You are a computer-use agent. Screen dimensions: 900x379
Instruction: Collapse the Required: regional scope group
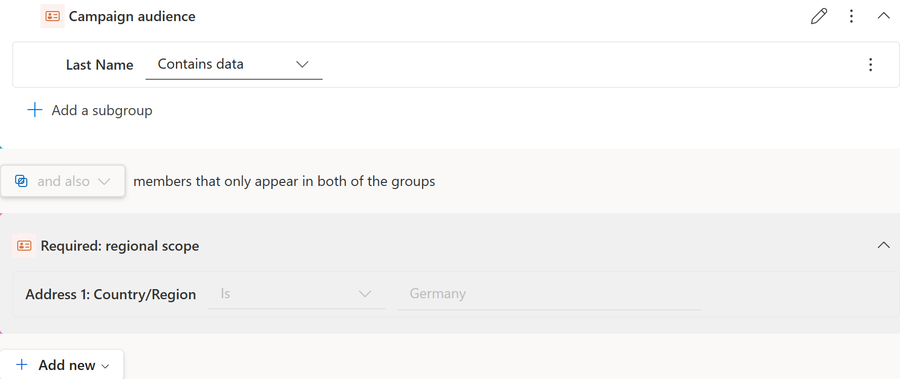pyautogui.click(x=883, y=246)
